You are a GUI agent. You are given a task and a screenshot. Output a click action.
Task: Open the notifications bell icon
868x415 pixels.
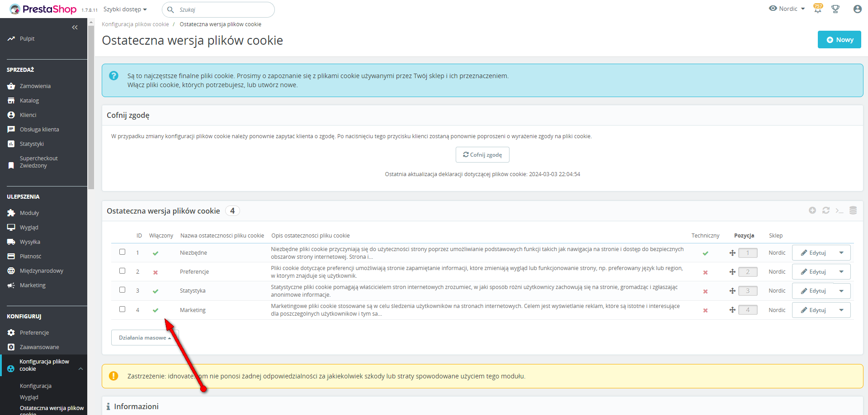coord(817,9)
